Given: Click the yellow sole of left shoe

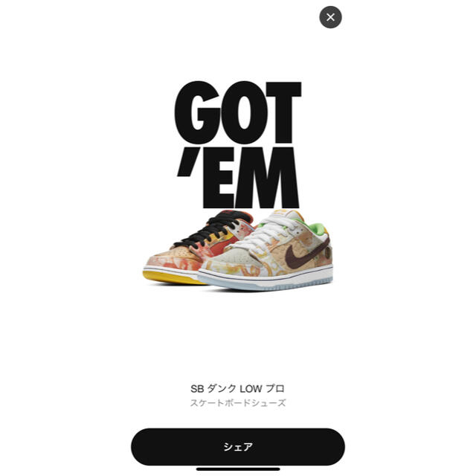Looking at the screenshot, I should pyautogui.click(x=170, y=277).
